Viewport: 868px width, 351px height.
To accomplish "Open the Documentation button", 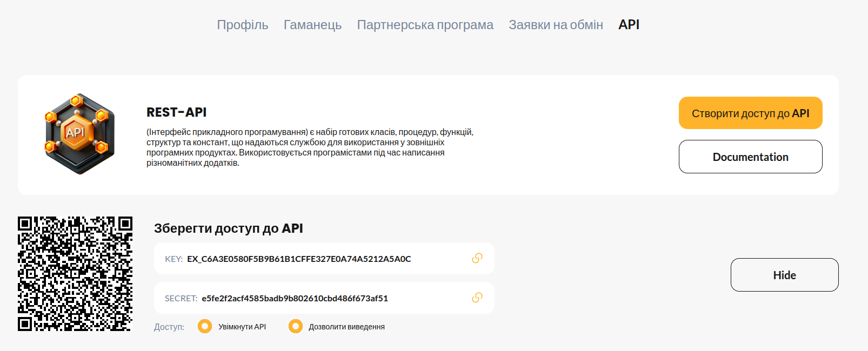I will coord(750,157).
